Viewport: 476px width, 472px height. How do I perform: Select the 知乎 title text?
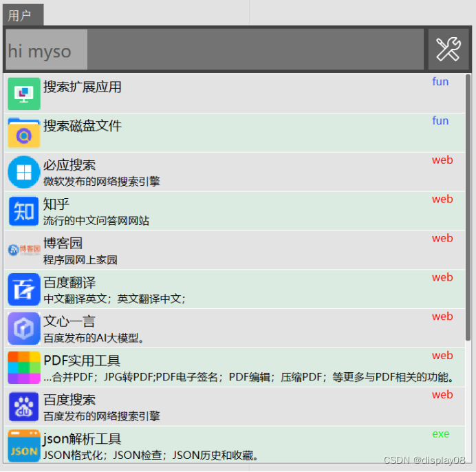[x=56, y=204]
